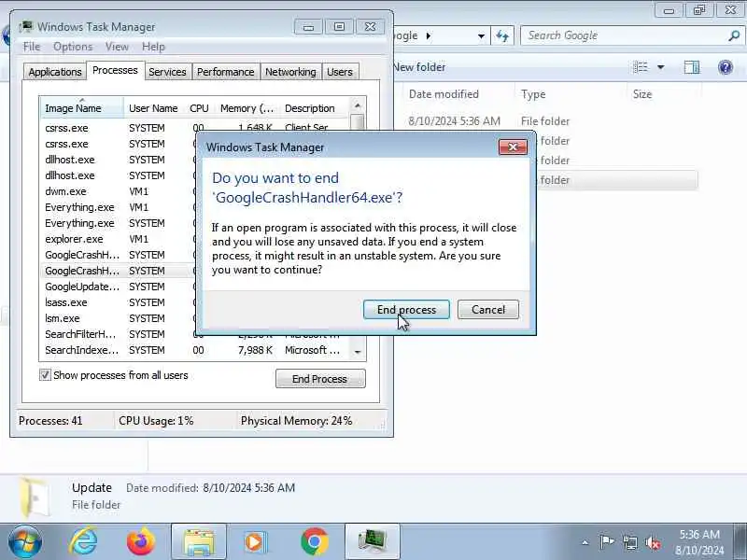This screenshot has width=747, height=560.
Task: Open the address bar history dropdown
Action: (x=481, y=35)
